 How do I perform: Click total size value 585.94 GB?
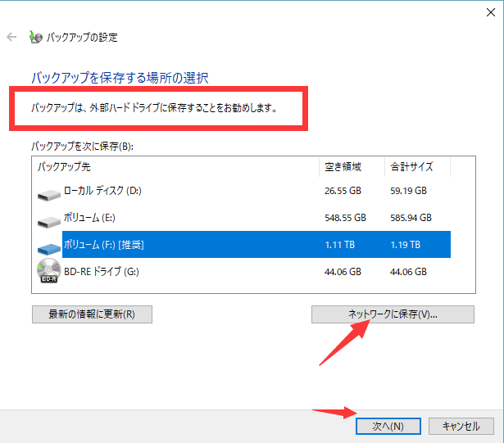coord(411,218)
